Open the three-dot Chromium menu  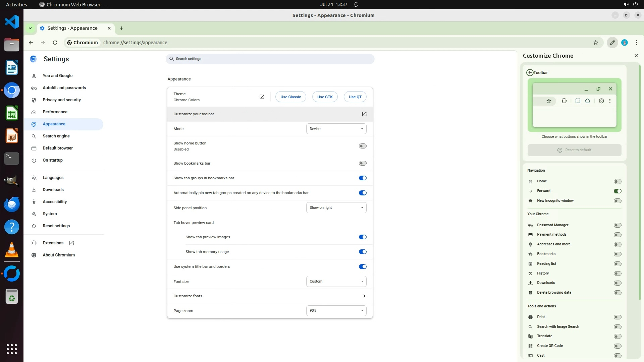(x=636, y=43)
